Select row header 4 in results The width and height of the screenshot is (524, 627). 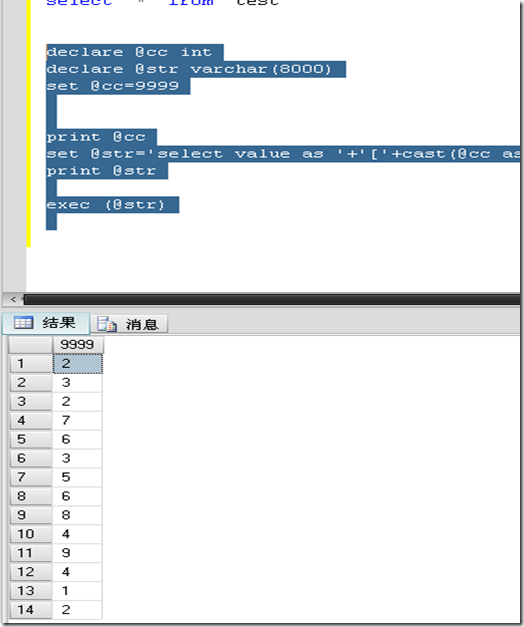[31, 421]
